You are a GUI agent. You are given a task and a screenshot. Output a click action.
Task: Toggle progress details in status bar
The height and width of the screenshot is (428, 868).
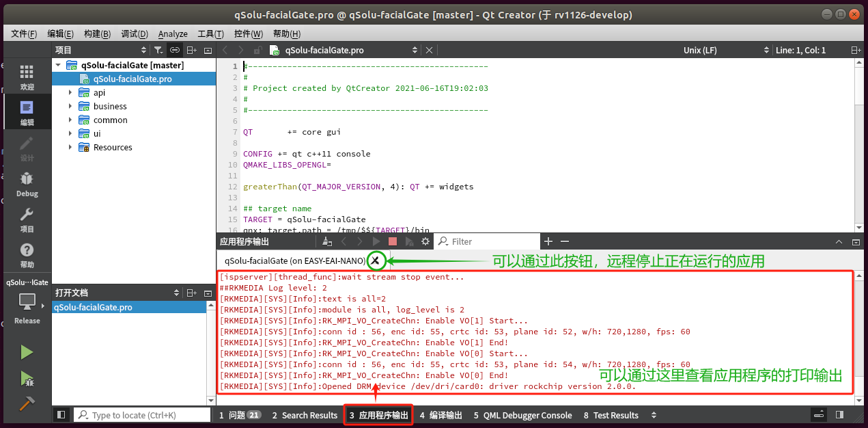(818, 415)
